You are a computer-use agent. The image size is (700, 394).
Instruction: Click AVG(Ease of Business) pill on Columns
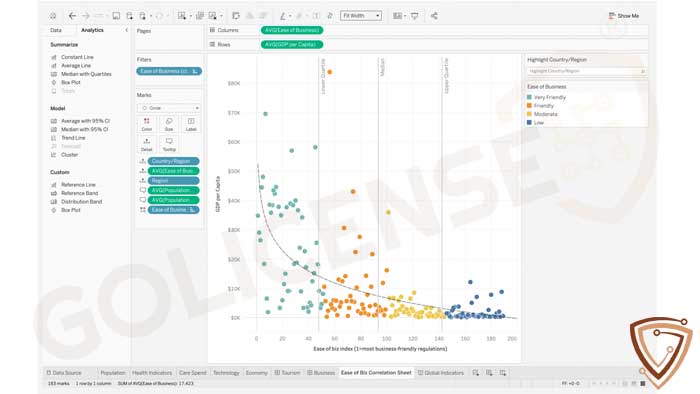pyautogui.click(x=292, y=30)
